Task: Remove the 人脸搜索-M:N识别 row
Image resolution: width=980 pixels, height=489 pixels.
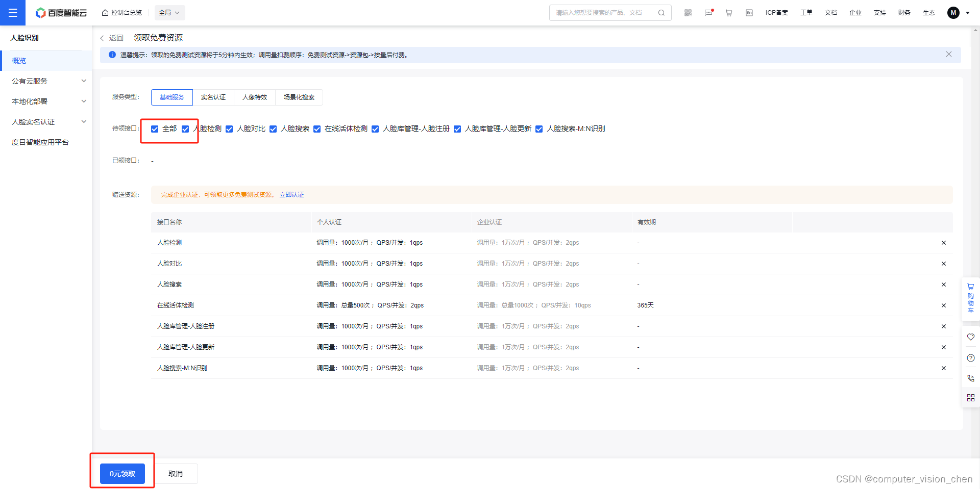Action: pos(944,368)
